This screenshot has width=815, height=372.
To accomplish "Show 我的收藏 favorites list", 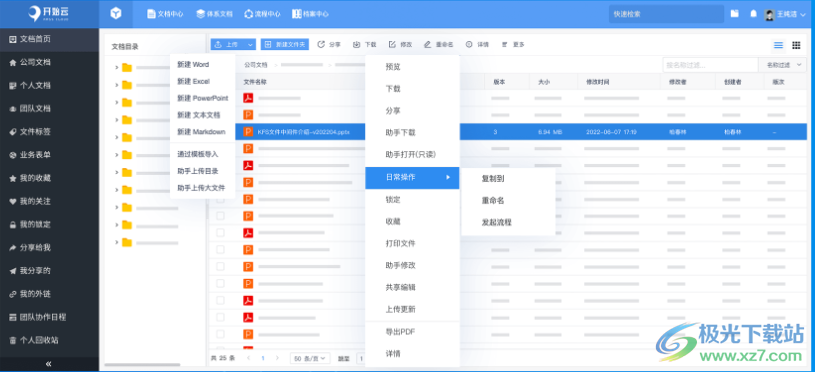I will pos(49,178).
